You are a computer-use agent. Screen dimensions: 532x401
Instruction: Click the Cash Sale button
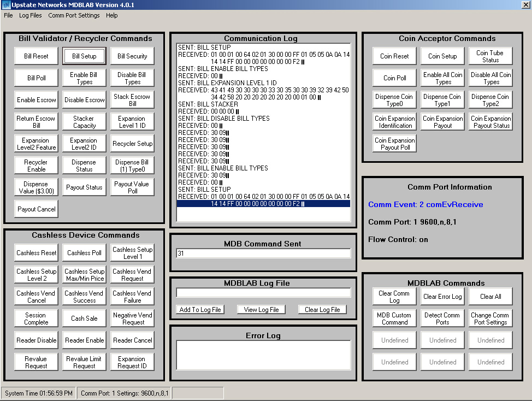tap(84, 319)
